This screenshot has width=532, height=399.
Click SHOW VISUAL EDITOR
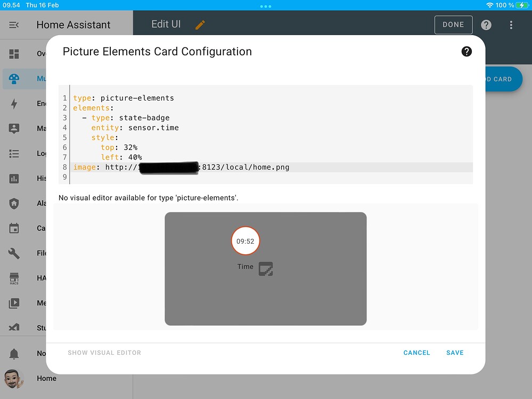pos(104,353)
